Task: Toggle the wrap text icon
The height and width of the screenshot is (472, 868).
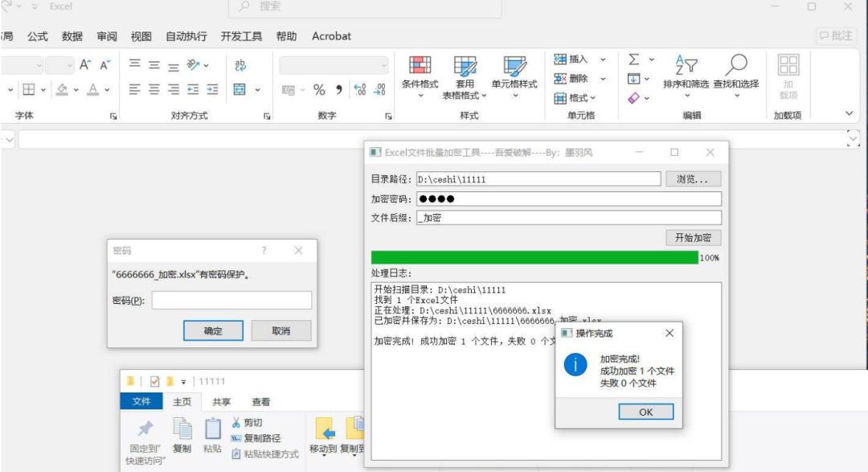Action: 240,65
